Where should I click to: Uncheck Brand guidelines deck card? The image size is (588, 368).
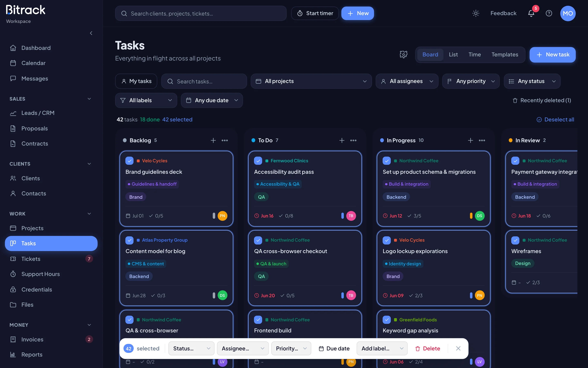point(129,161)
